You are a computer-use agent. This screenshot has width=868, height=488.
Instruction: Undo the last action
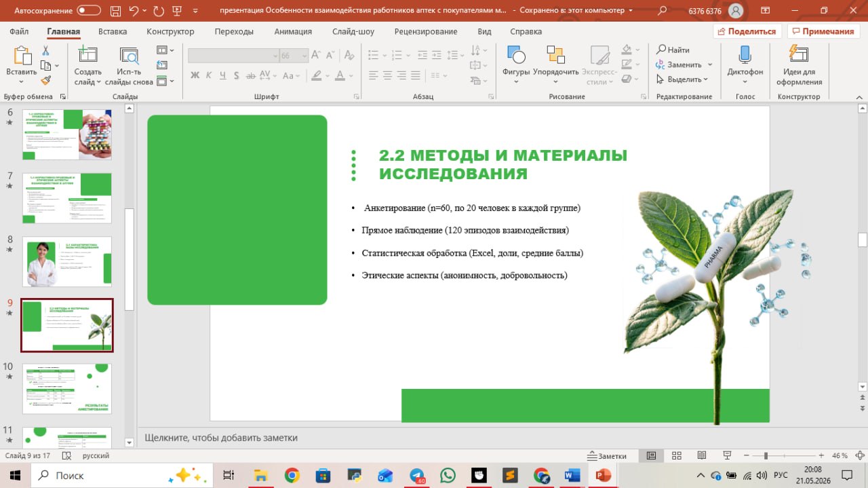[x=134, y=10]
